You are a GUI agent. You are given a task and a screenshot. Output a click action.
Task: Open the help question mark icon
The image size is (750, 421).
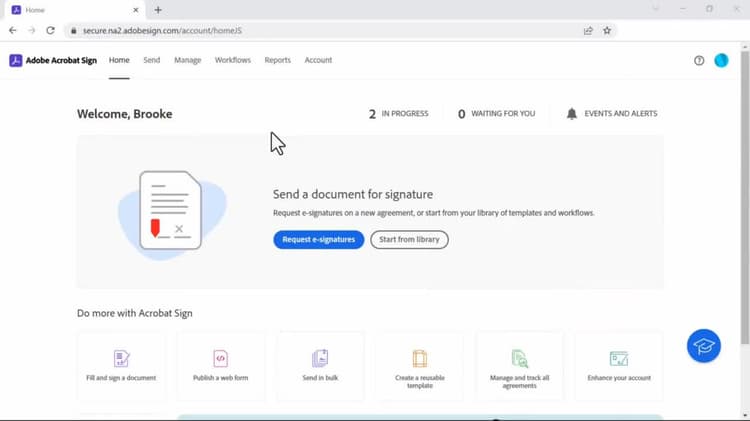click(699, 60)
